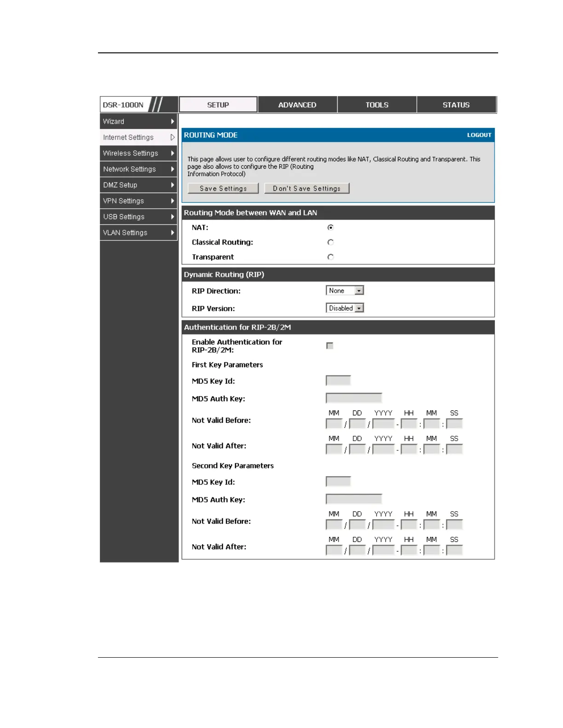Click First Key Not Valid Before year field
Screen dimensions: 563x728
[384, 424]
